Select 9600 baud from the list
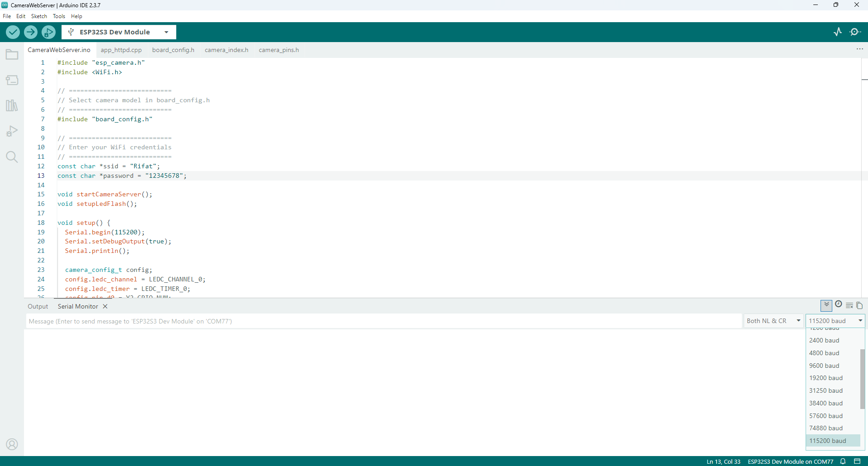This screenshot has height=466, width=868. (x=824, y=366)
